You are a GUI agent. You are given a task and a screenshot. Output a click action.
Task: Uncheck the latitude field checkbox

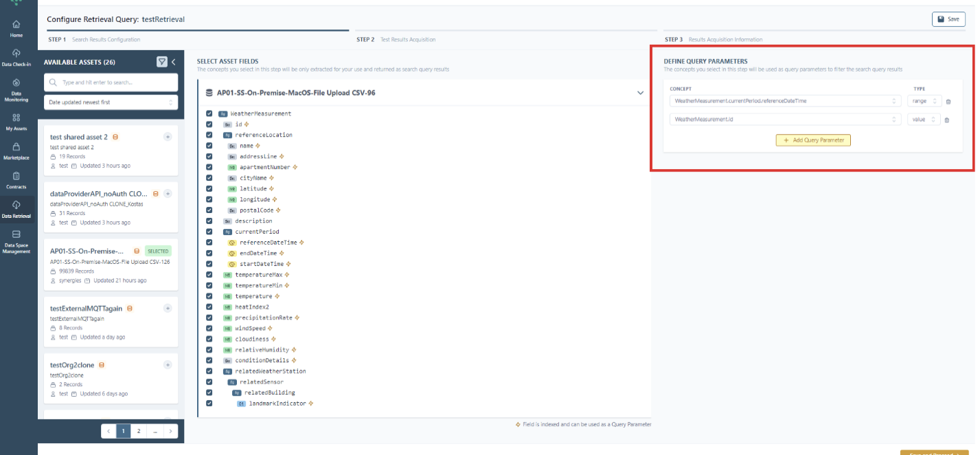point(209,189)
